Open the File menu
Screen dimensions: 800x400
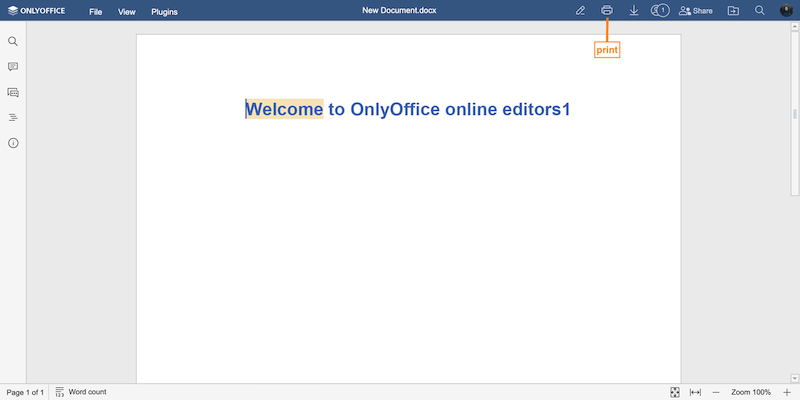click(95, 12)
